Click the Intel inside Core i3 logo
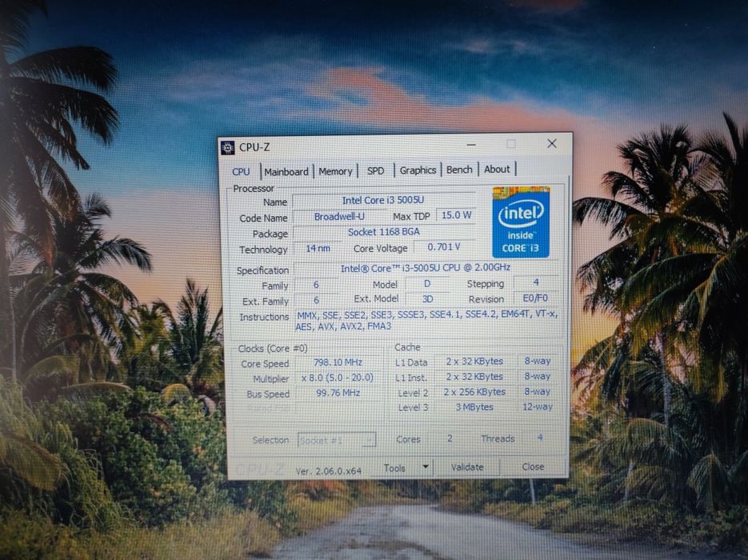Screen dimensions: 748x560 [x=521, y=222]
